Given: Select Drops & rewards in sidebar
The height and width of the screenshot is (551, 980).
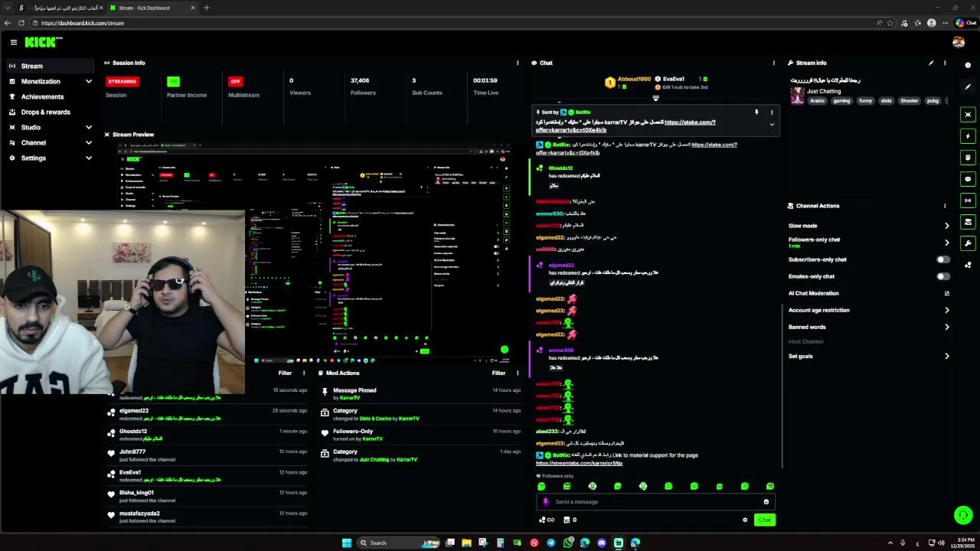Looking at the screenshot, I should 51,112.
